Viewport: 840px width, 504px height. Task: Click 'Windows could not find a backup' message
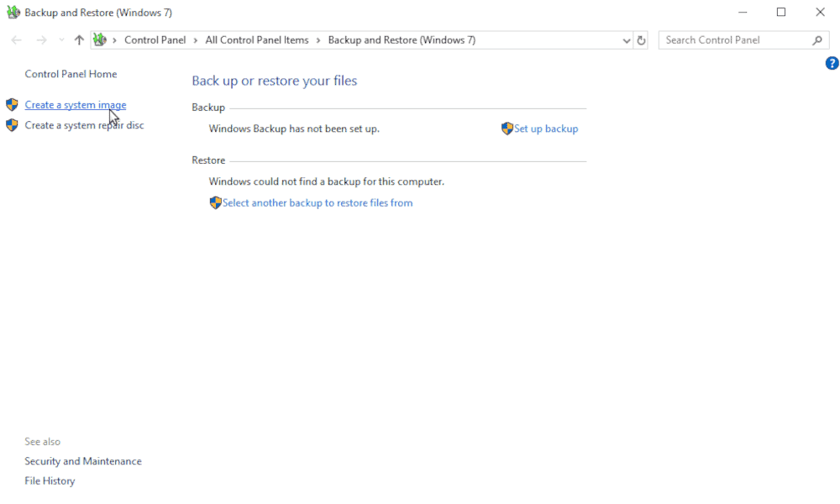point(327,181)
